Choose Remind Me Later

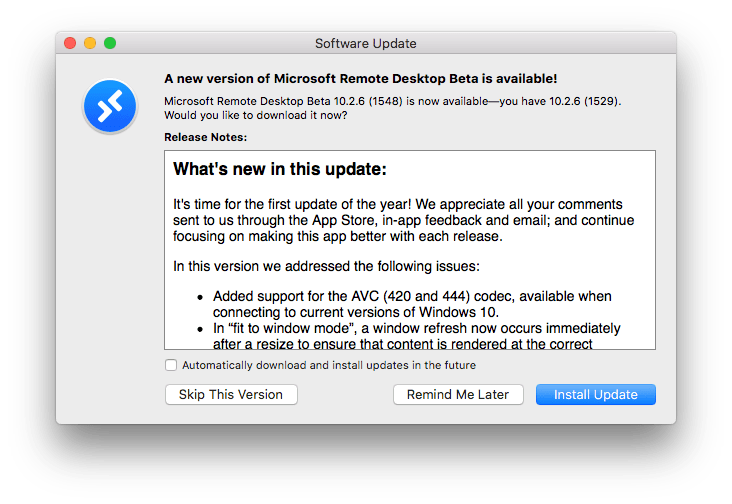coord(458,394)
